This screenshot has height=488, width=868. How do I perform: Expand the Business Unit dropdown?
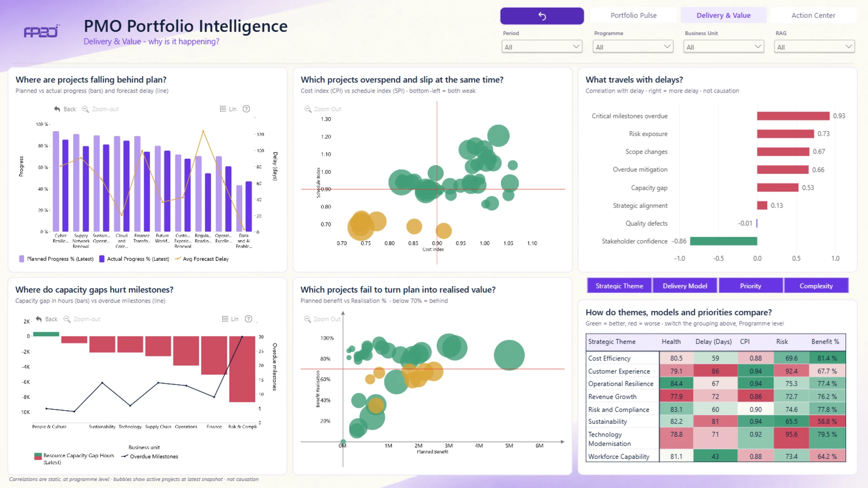[x=724, y=47]
